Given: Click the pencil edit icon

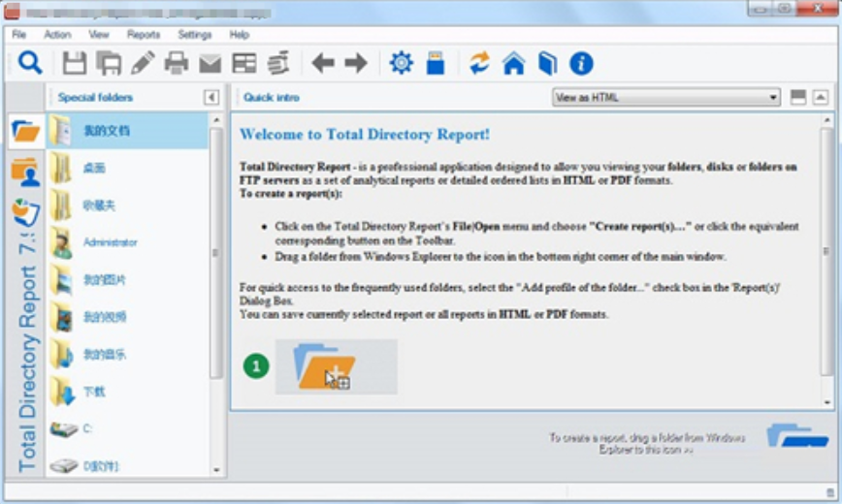Looking at the screenshot, I should click(x=143, y=63).
